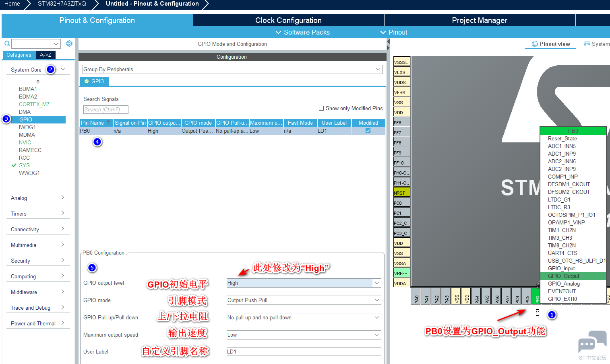
Task: Switch to Clock Configuration tab
Action: (288, 20)
